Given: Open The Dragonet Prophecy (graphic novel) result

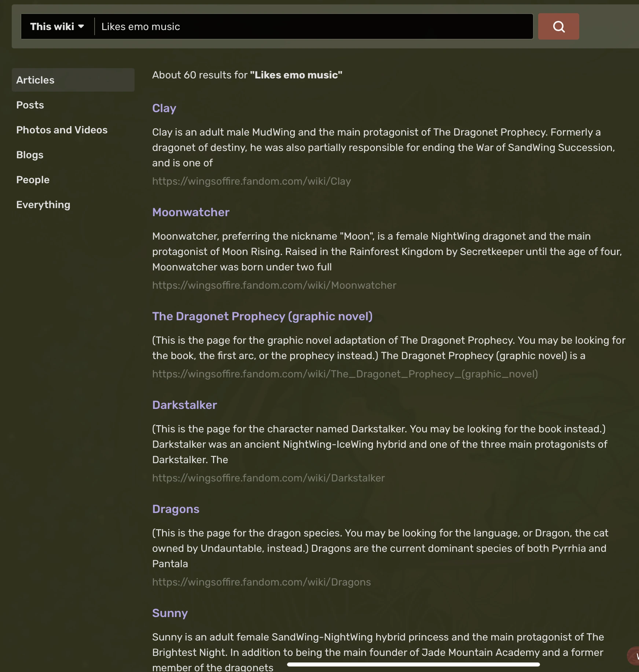Looking at the screenshot, I should (262, 316).
